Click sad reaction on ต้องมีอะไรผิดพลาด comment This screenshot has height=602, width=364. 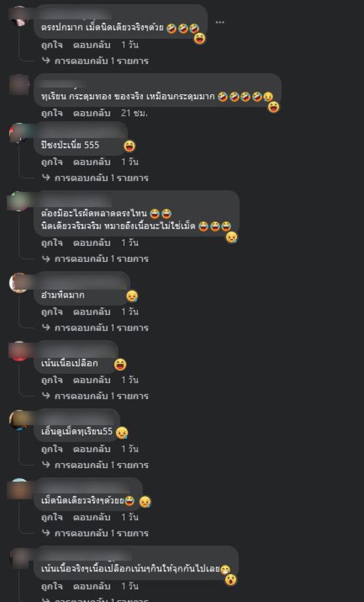[232, 237]
